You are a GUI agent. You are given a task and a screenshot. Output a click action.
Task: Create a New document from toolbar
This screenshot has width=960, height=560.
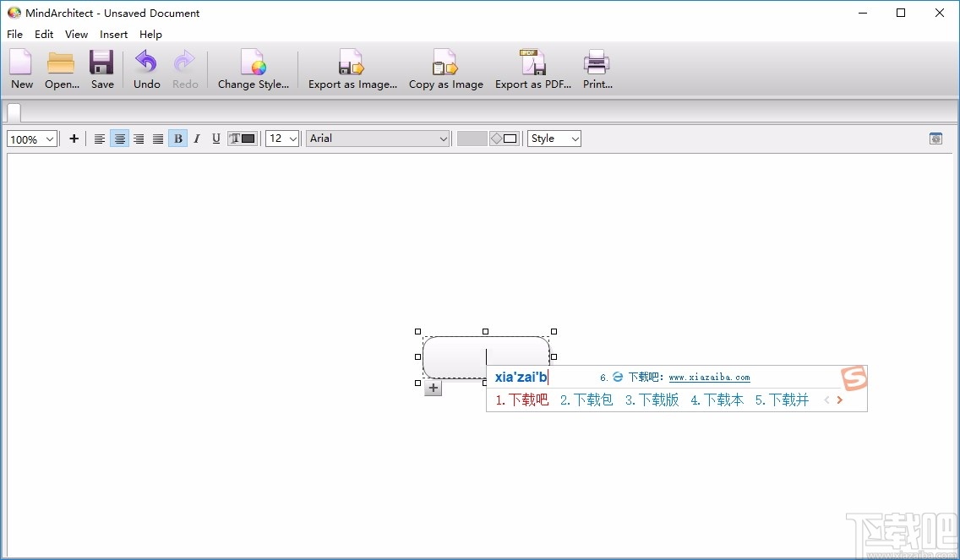(x=21, y=69)
